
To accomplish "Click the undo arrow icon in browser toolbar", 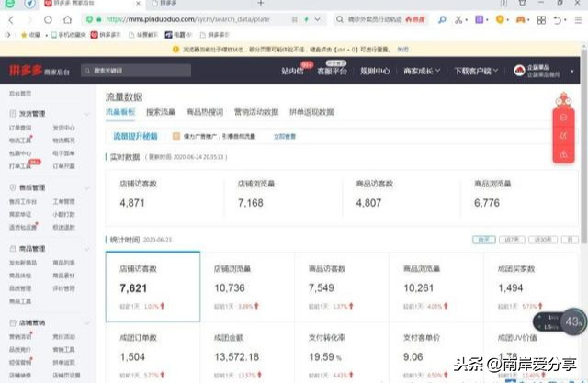I will click(x=558, y=20).
